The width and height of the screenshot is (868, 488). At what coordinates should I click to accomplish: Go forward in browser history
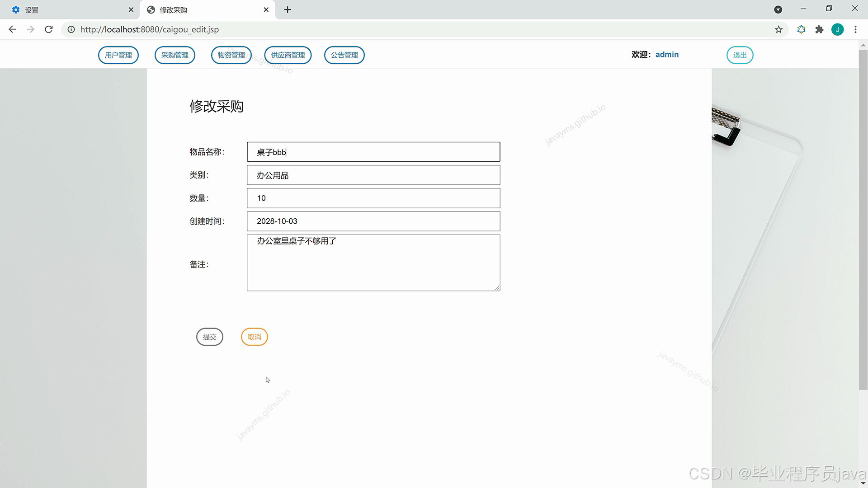pos(30,29)
